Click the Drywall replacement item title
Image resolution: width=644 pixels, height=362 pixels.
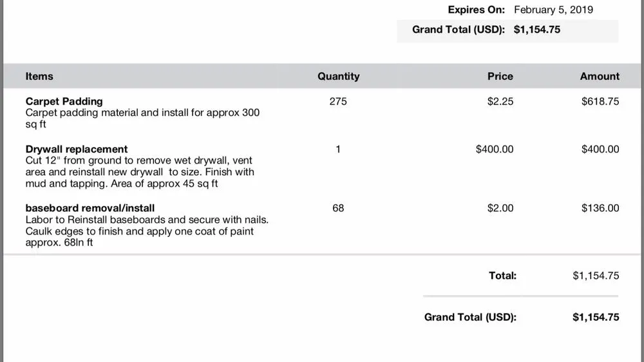point(77,149)
